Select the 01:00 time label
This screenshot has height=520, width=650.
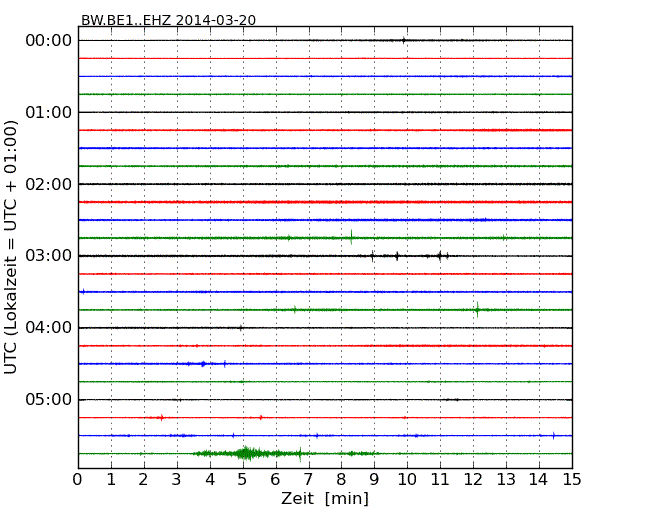[49, 112]
